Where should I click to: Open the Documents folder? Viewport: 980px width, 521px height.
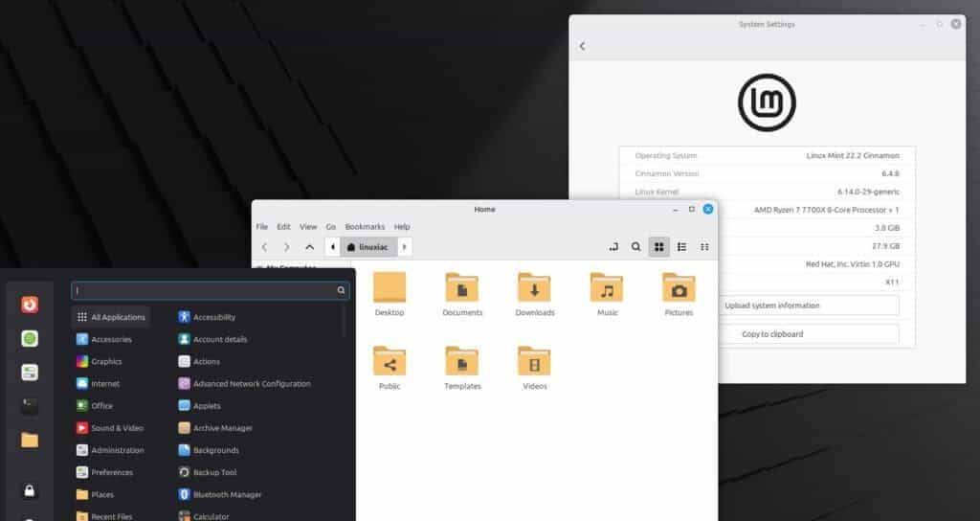click(462, 294)
